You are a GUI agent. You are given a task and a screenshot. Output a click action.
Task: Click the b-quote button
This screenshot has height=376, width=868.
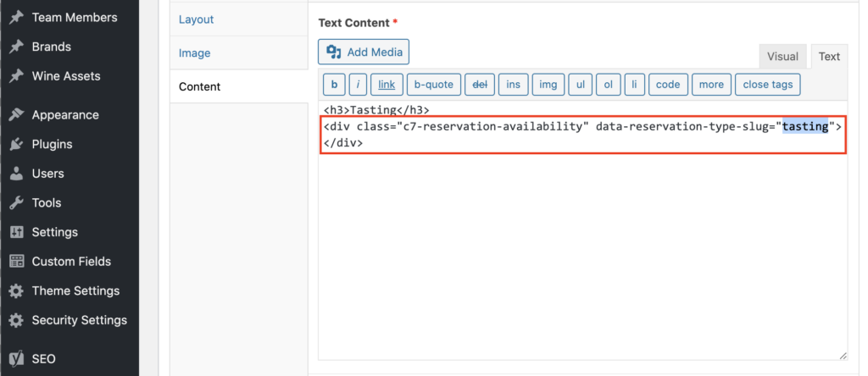434,85
